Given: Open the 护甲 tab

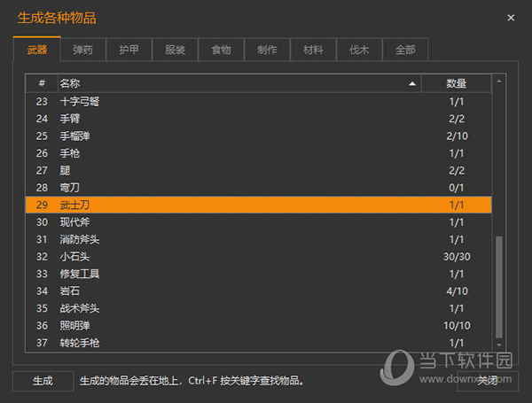Looking at the screenshot, I should [x=129, y=50].
